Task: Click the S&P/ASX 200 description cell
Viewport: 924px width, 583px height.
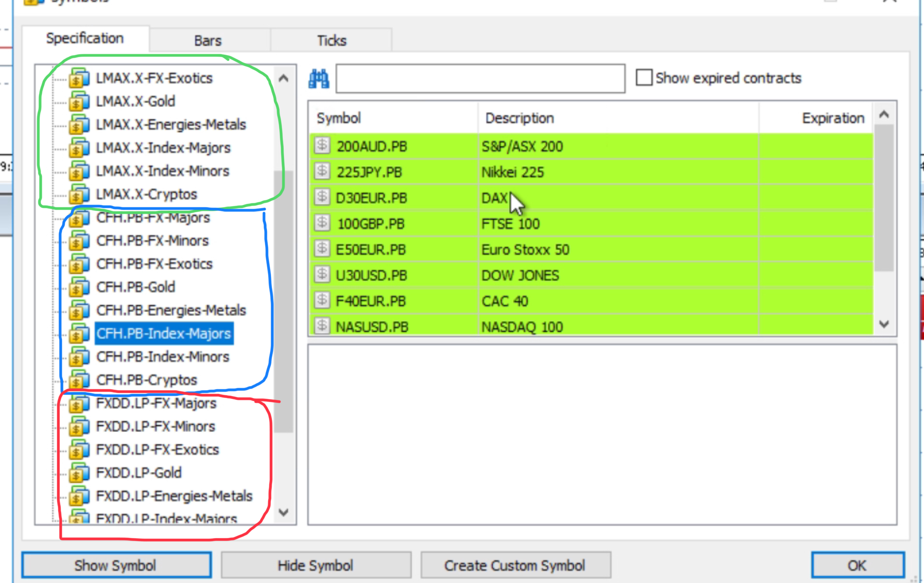Action: pyautogui.click(x=619, y=146)
